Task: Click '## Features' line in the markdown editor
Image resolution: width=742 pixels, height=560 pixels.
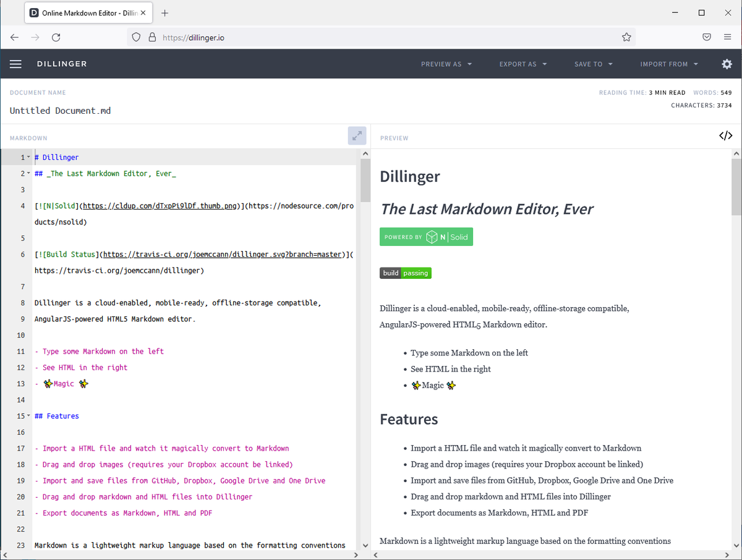Action: (57, 416)
